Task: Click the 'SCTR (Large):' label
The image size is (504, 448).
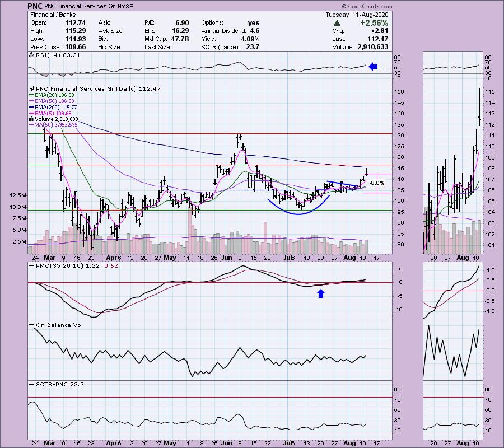Action: [220, 47]
